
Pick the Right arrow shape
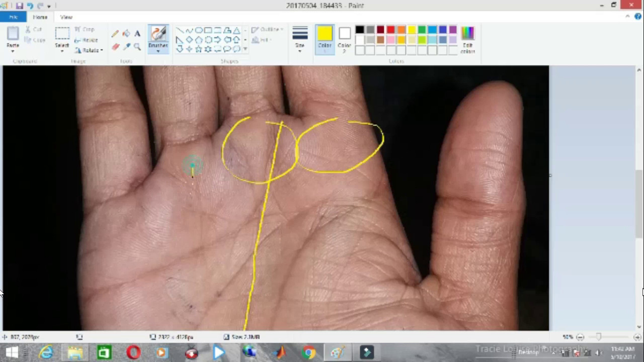pyautogui.click(x=217, y=40)
